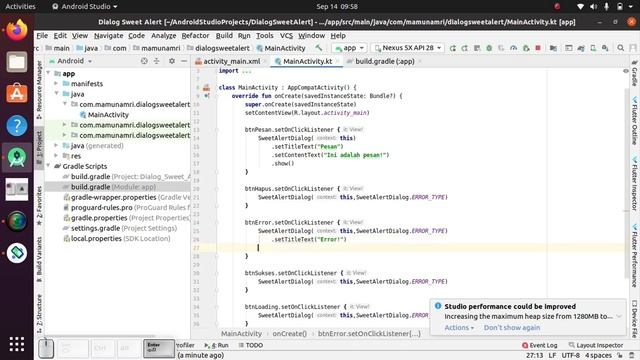This screenshot has width=640, height=360.
Task: Collapse the app module tree node
Action: point(49,73)
